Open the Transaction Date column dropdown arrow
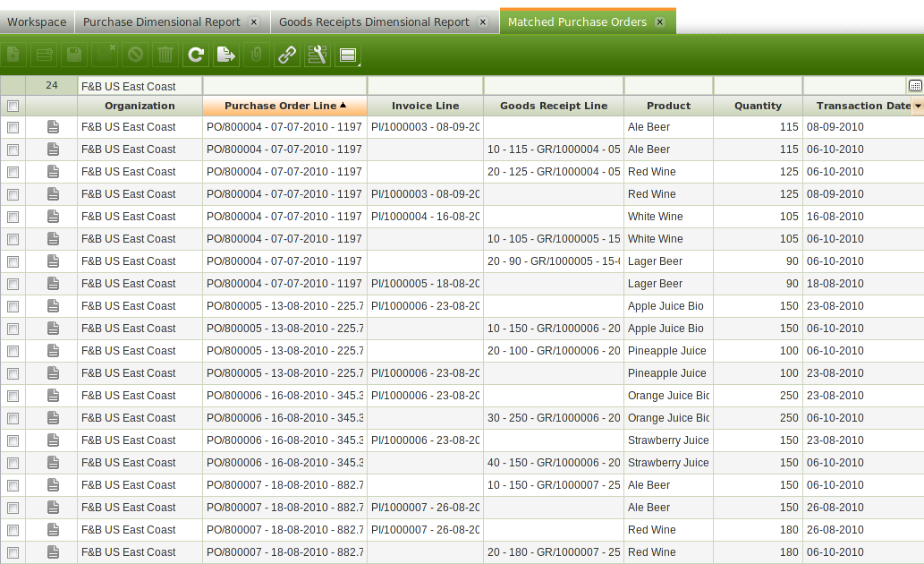 (x=917, y=107)
